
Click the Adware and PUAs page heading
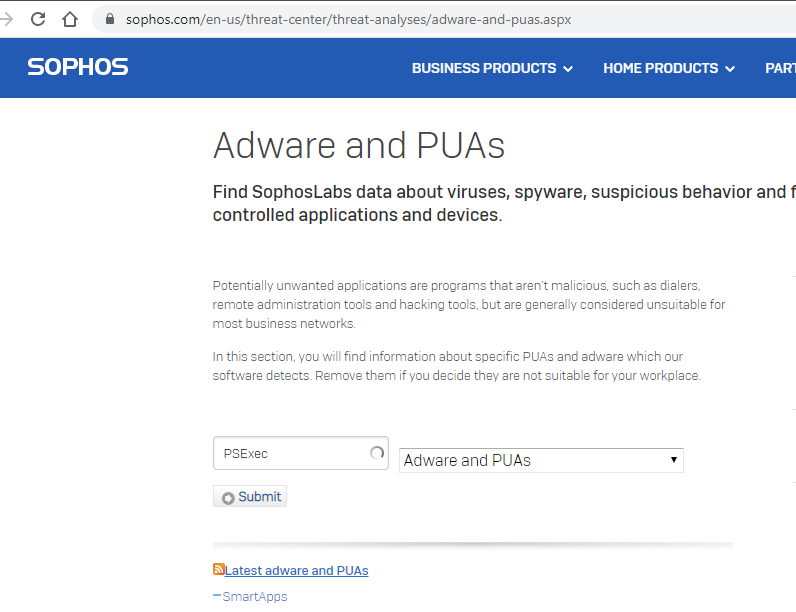pos(359,146)
